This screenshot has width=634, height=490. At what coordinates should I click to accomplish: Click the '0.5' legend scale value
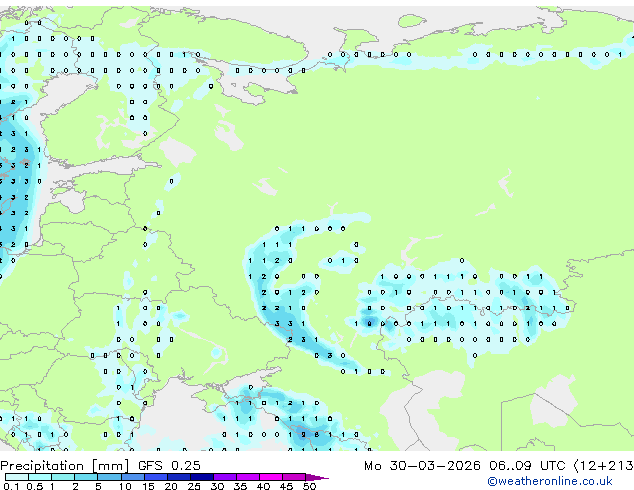35,486
